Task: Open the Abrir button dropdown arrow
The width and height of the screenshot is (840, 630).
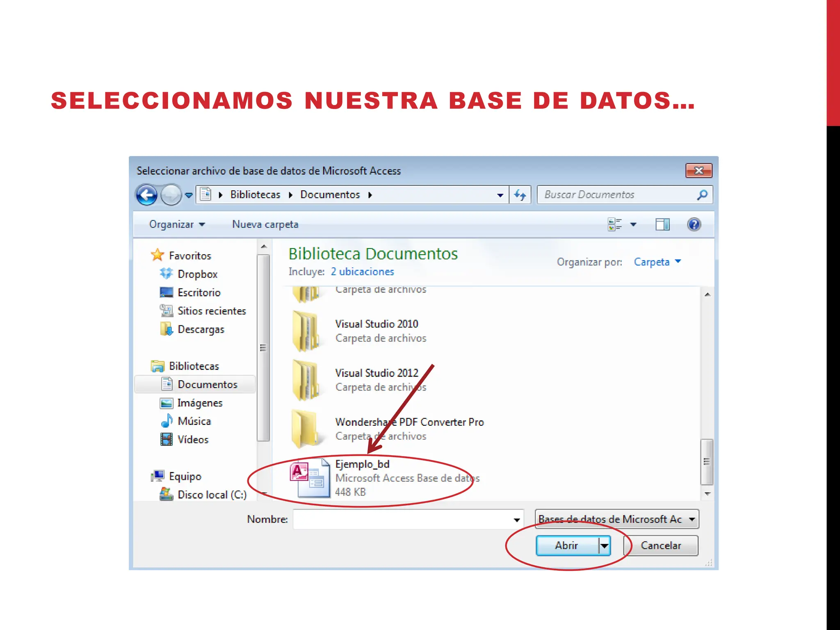Action: pyautogui.click(x=605, y=546)
